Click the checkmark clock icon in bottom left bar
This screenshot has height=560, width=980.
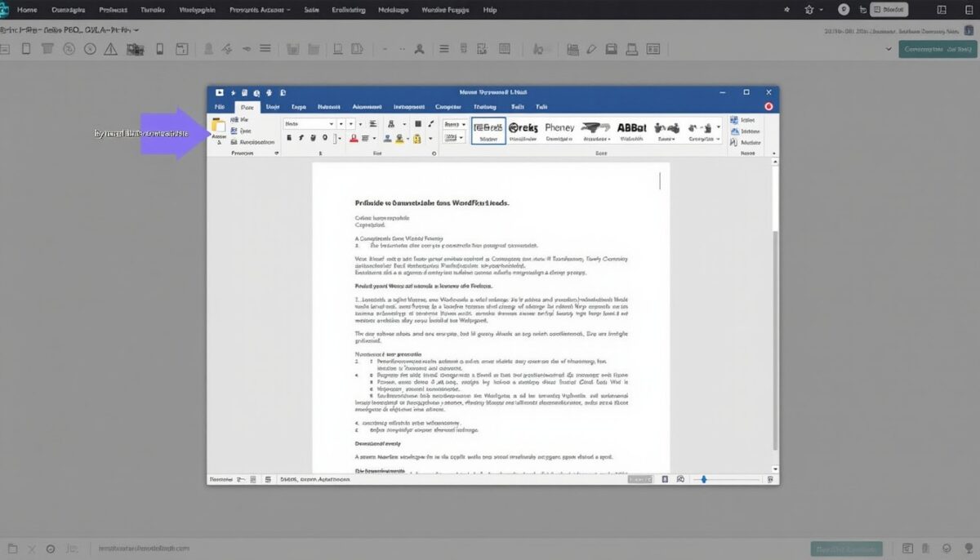(51, 549)
